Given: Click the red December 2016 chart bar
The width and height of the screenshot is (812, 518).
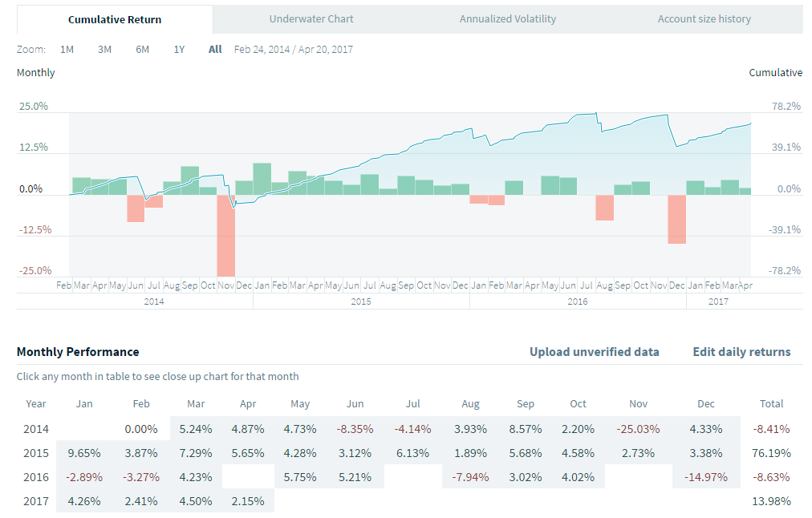Looking at the screenshot, I should (677, 218).
